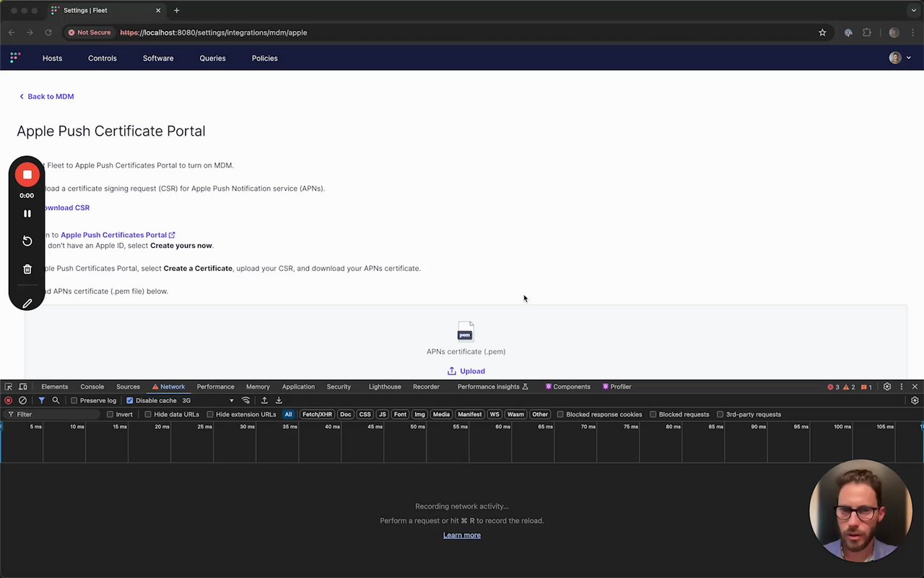This screenshot has height=578, width=924.
Task: Go to the Controls page
Action: click(103, 58)
